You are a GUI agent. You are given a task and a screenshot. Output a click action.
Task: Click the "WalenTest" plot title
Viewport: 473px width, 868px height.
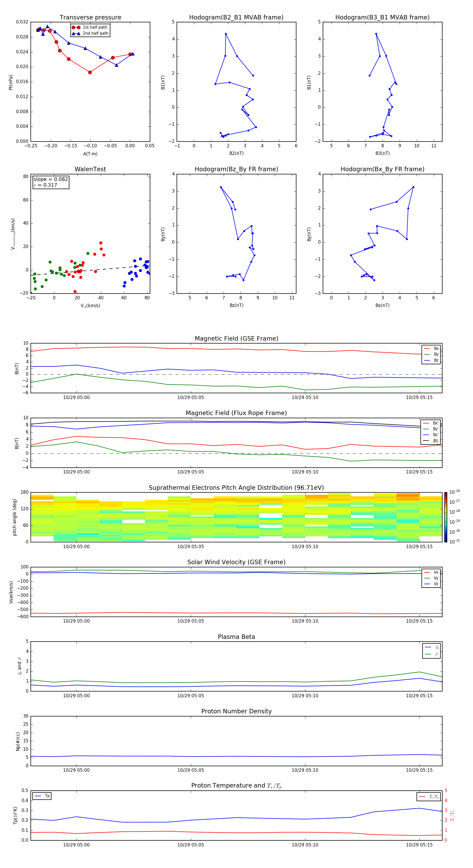coord(90,169)
